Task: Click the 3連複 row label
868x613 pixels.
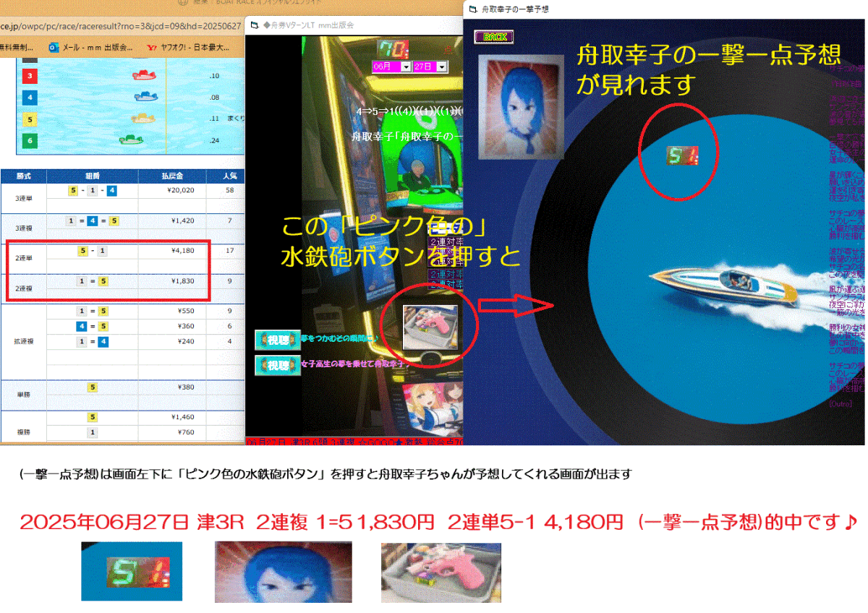Action: click(x=24, y=228)
